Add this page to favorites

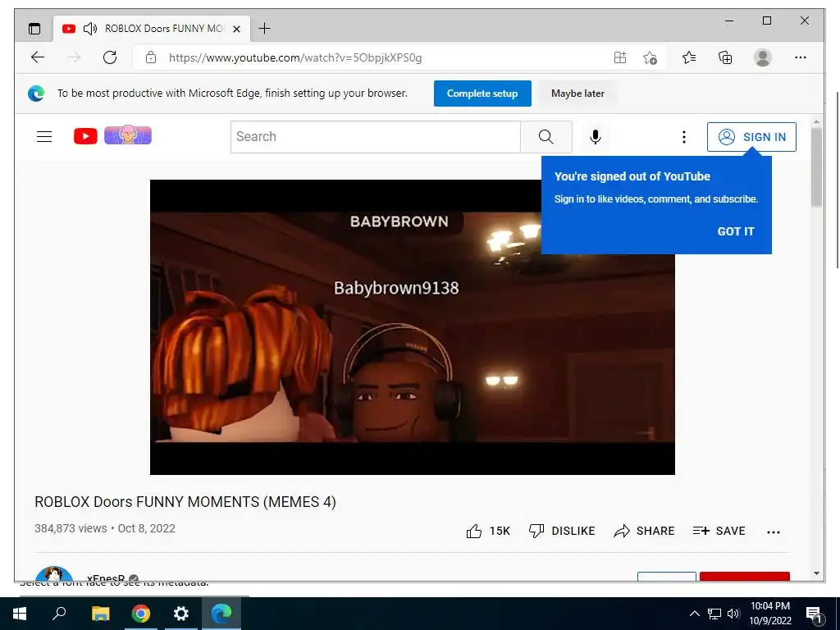coord(650,57)
